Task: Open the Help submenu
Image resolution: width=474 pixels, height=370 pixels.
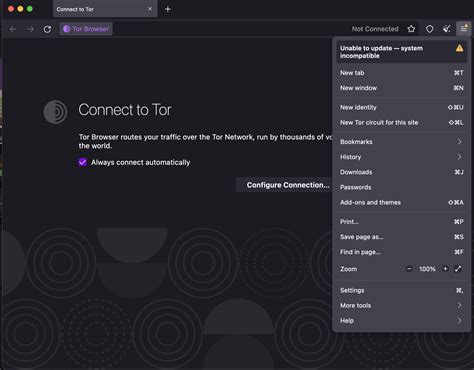Action: pyautogui.click(x=401, y=321)
